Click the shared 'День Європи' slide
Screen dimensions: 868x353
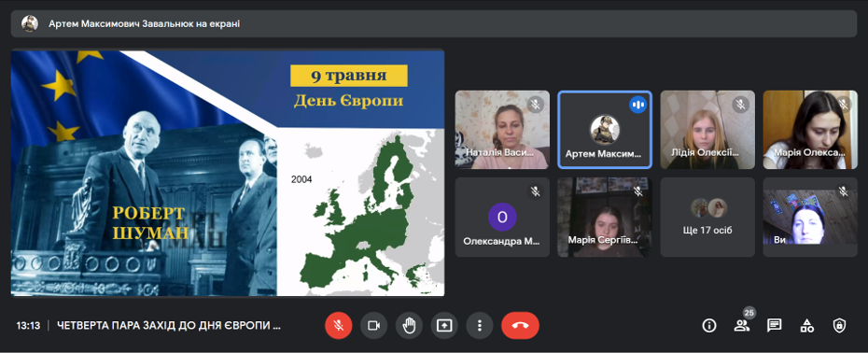[x=228, y=173]
